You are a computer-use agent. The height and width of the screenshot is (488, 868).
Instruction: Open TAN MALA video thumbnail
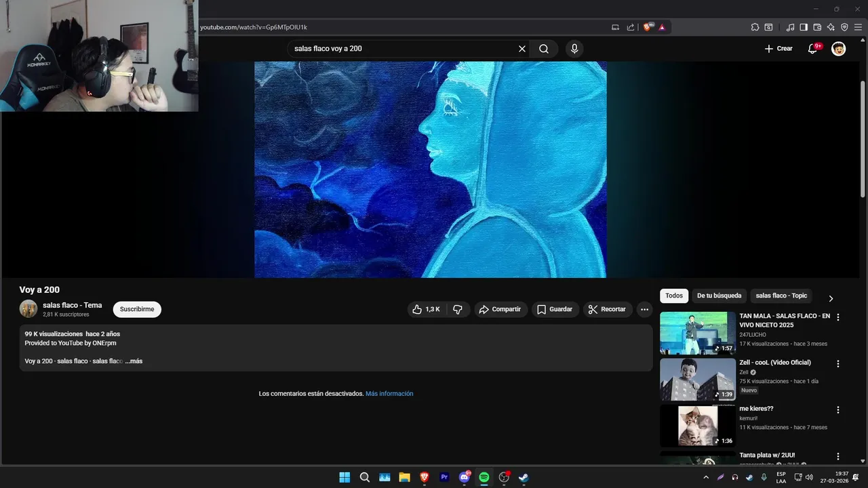point(698,333)
